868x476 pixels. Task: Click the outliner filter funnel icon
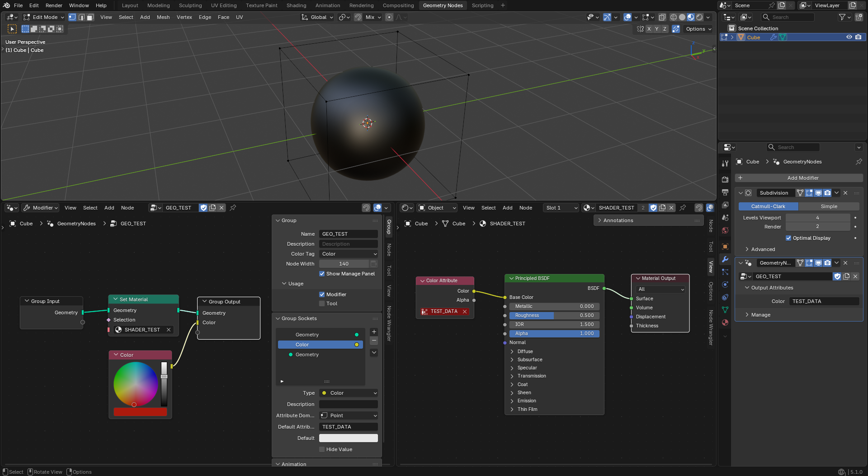pyautogui.click(x=842, y=17)
